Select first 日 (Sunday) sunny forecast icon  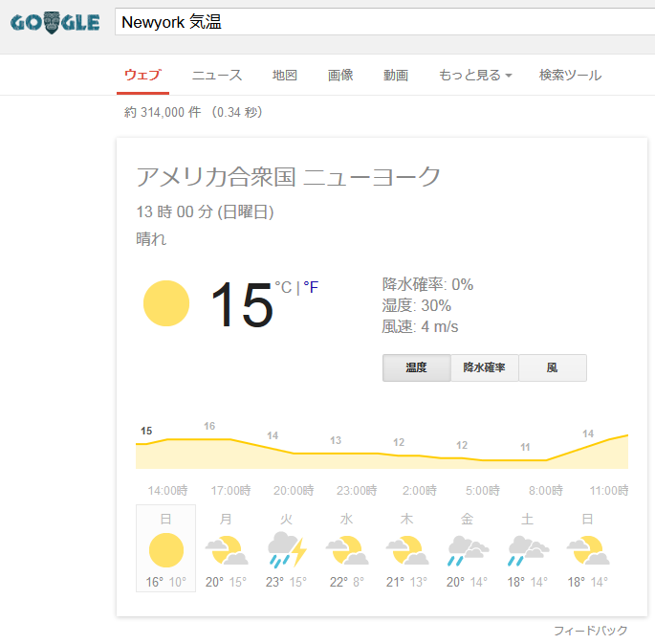(x=166, y=550)
